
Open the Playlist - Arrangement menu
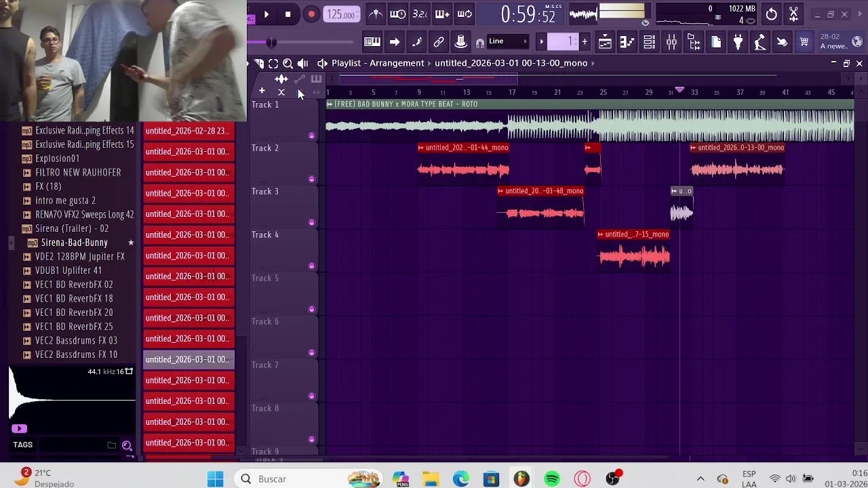pos(378,63)
